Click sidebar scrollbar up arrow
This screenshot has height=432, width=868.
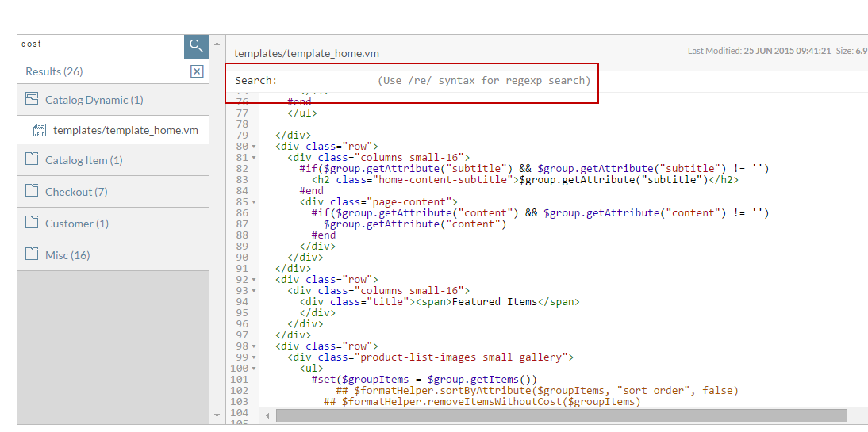pyautogui.click(x=217, y=44)
